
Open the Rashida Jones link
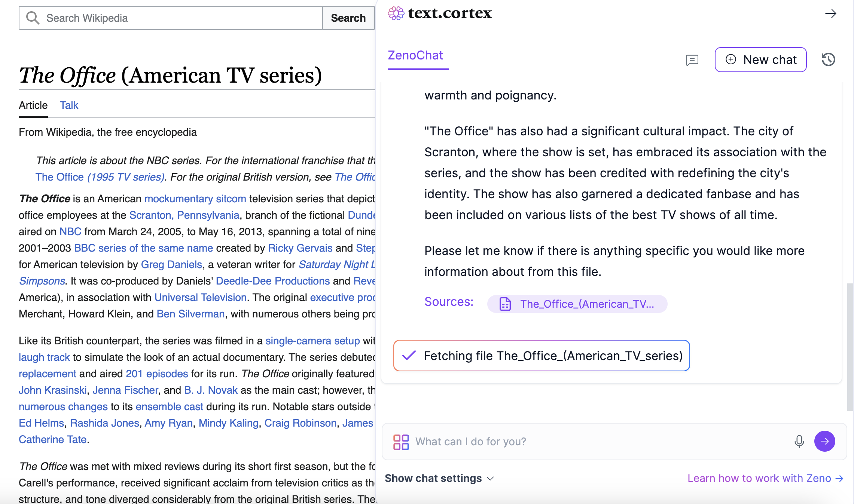(x=104, y=423)
